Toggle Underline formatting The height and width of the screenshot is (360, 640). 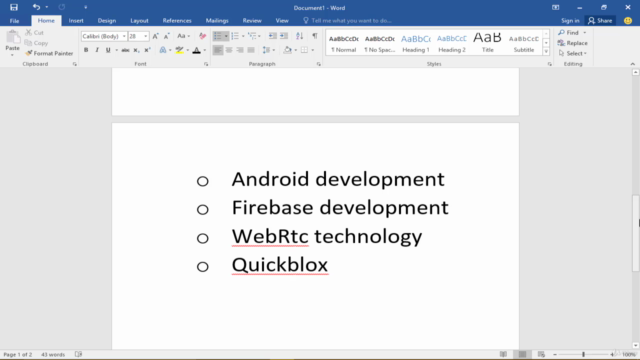point(108,50)
